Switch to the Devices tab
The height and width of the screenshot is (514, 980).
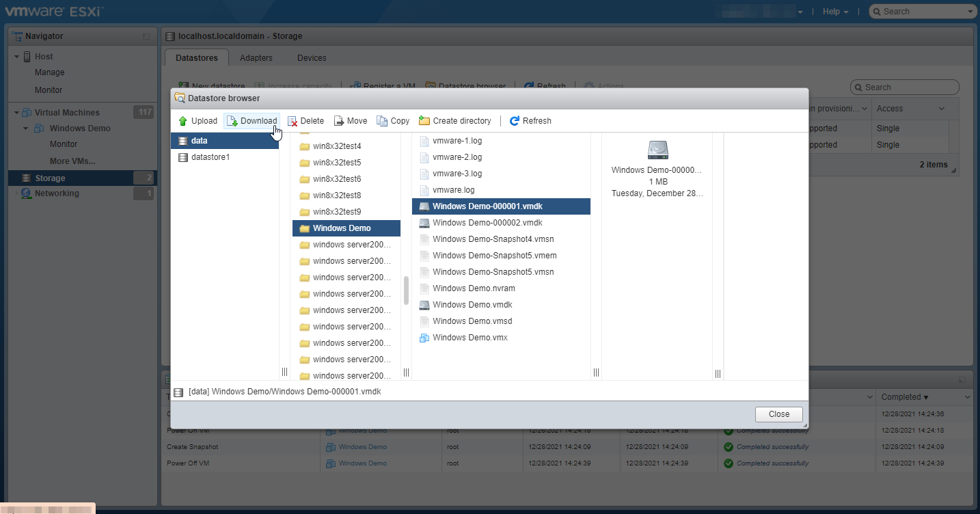pos(312,58)
